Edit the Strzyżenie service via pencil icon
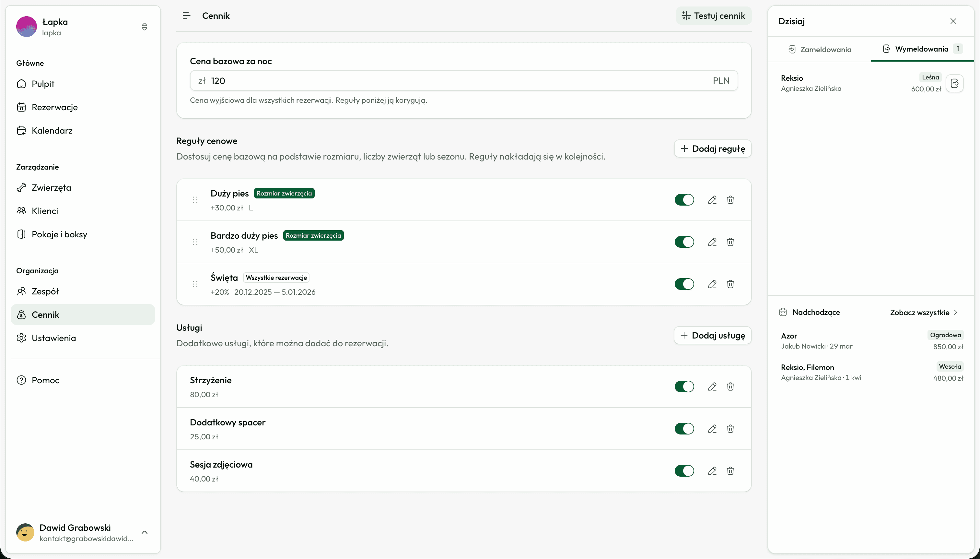This screenshot has height=559, width=980. (712, 387)
